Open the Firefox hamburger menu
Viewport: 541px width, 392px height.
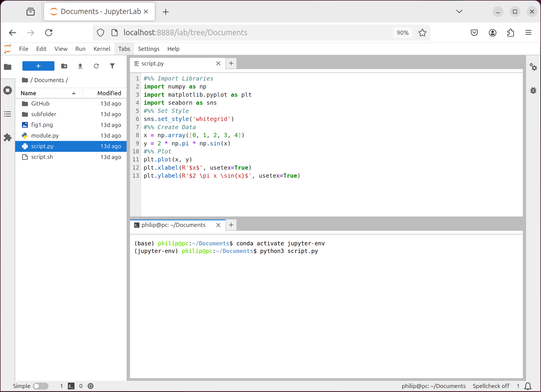point(528,33)
